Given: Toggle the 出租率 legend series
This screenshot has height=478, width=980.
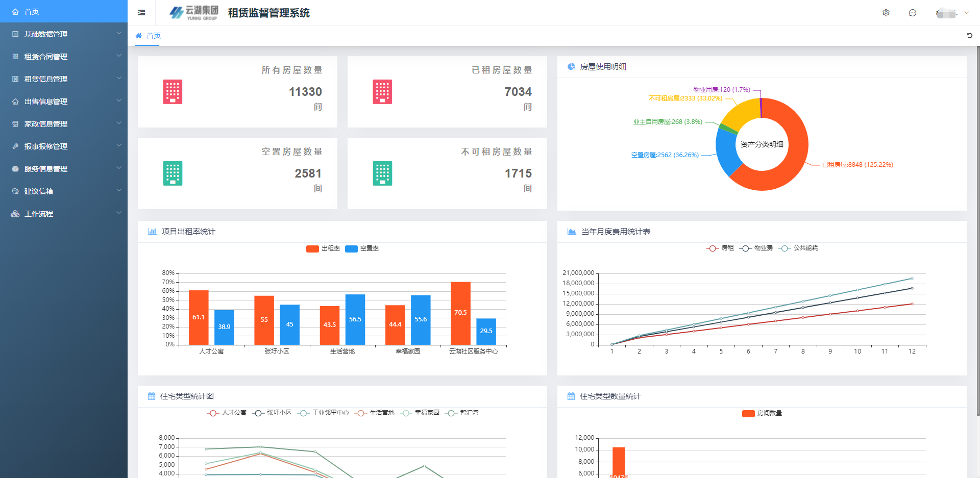Looking at the screenshot, I should pyautogui.click(x=323, y=248).
